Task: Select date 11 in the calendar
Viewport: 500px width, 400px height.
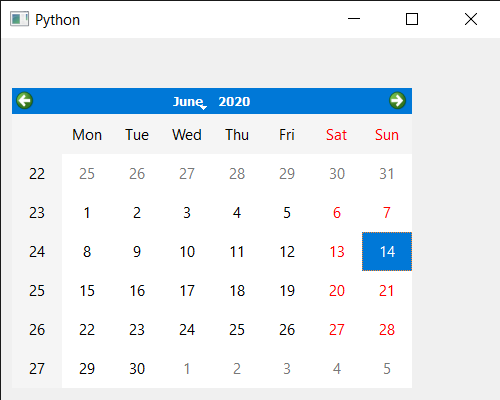Action: tap(237, 252)
